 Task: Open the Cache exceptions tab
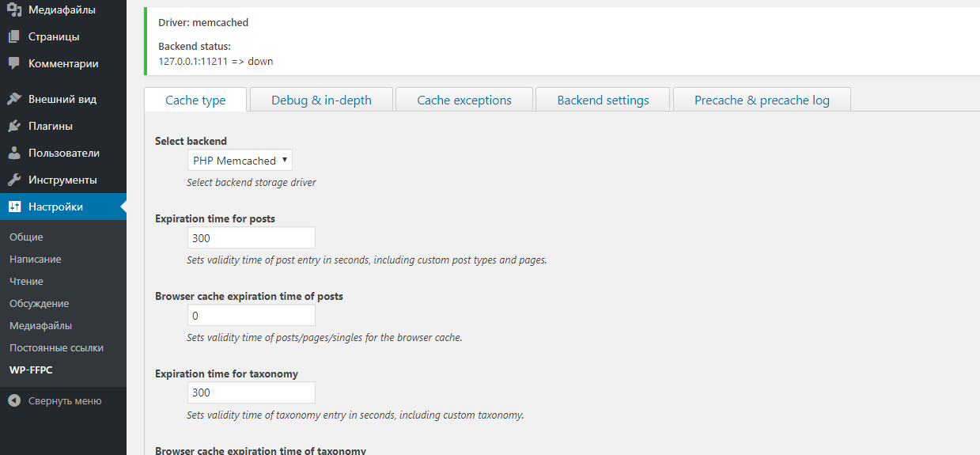(464, 100)
